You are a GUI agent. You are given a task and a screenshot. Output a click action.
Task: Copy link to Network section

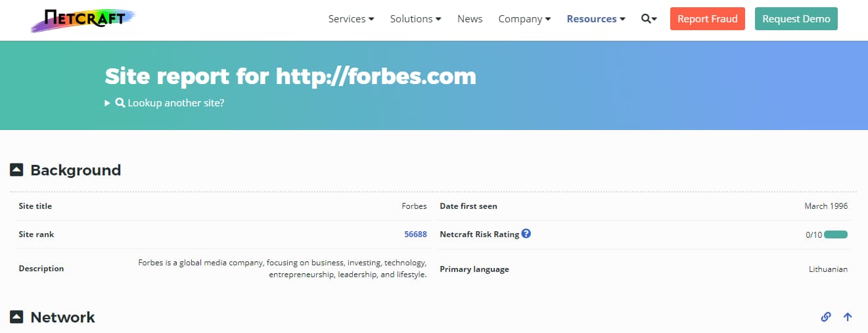(826, 317)
